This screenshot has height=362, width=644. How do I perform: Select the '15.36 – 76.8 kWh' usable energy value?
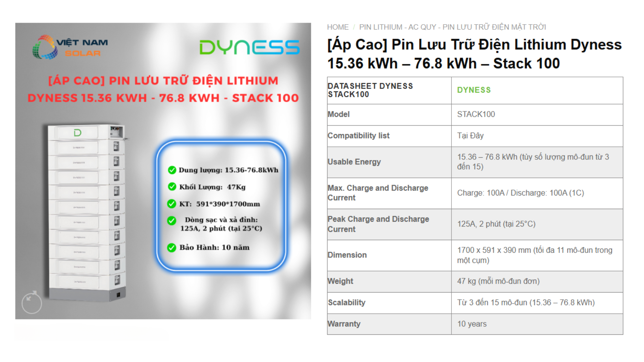(533, 162)
